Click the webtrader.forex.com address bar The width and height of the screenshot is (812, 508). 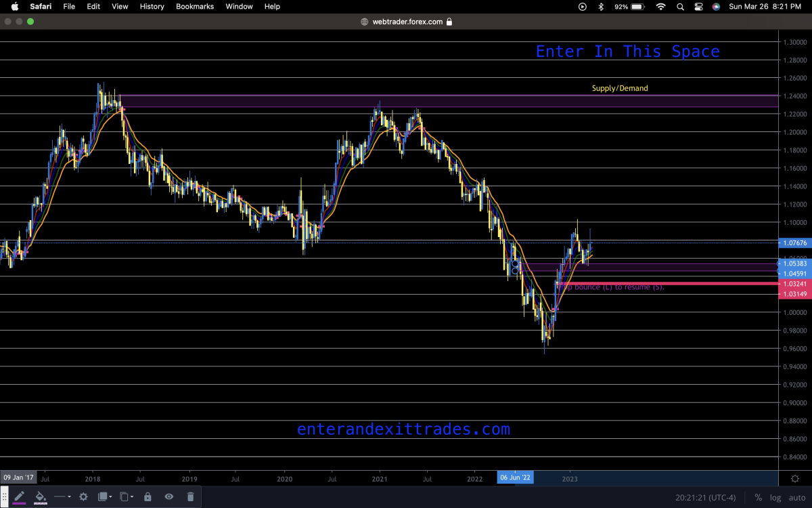406,22
